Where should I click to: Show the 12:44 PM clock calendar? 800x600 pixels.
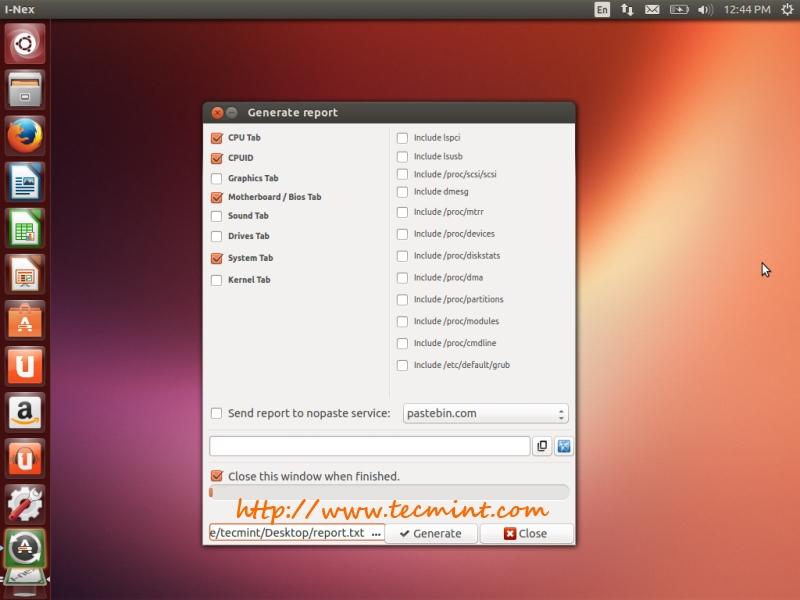point(747,10)
